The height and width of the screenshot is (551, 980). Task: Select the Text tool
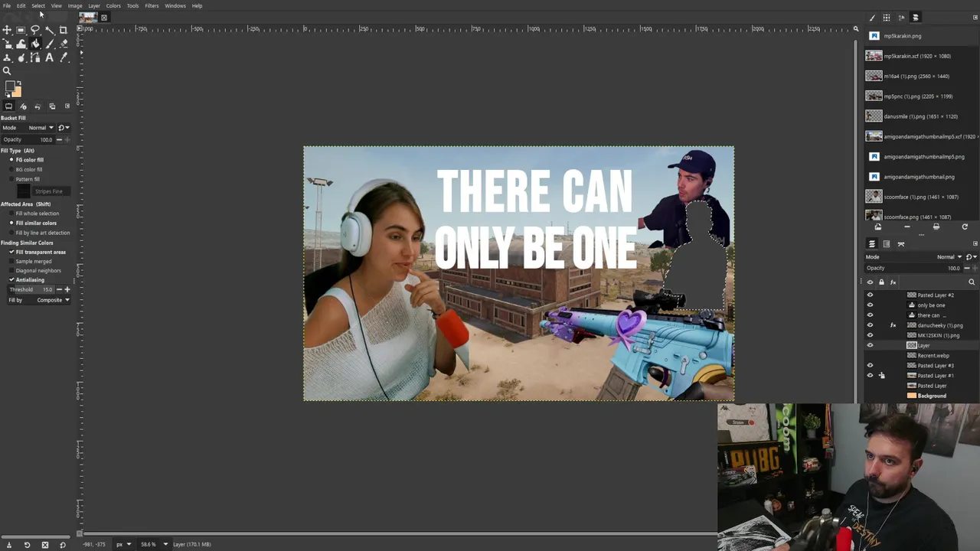point(50,58)
